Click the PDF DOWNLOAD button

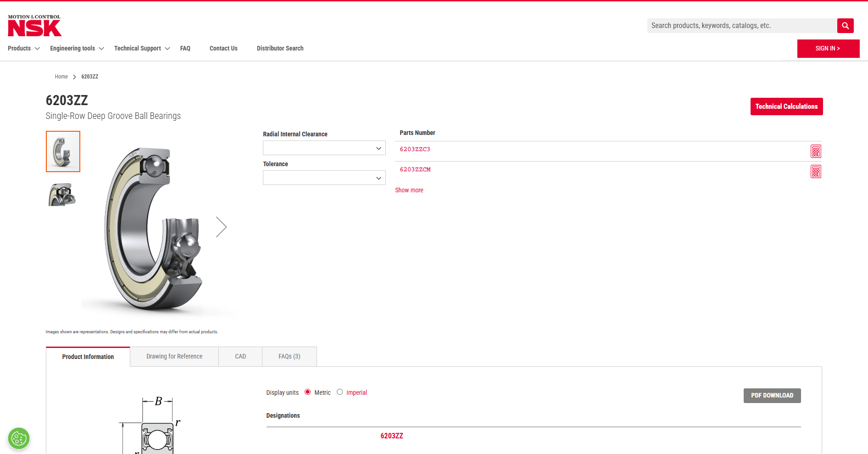772,395
